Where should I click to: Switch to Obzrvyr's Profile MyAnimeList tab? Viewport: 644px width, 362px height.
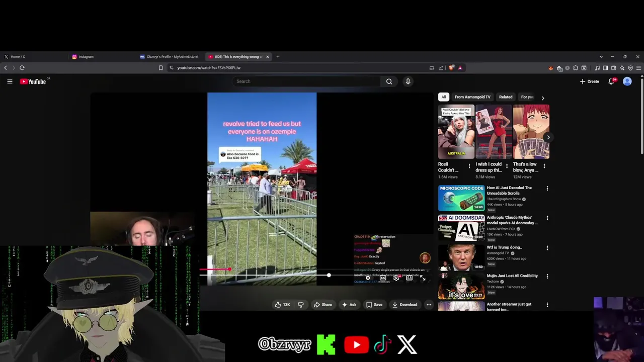(171, 57)
